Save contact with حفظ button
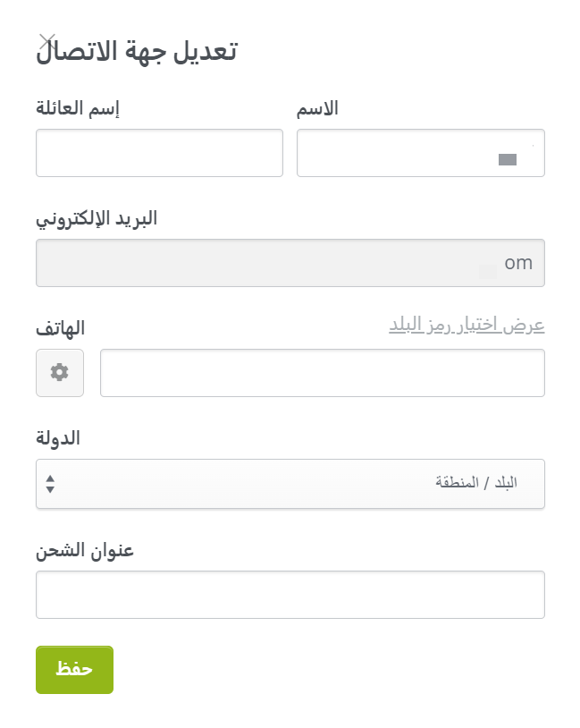Viewport: 580px width, 728px height. 75,670
